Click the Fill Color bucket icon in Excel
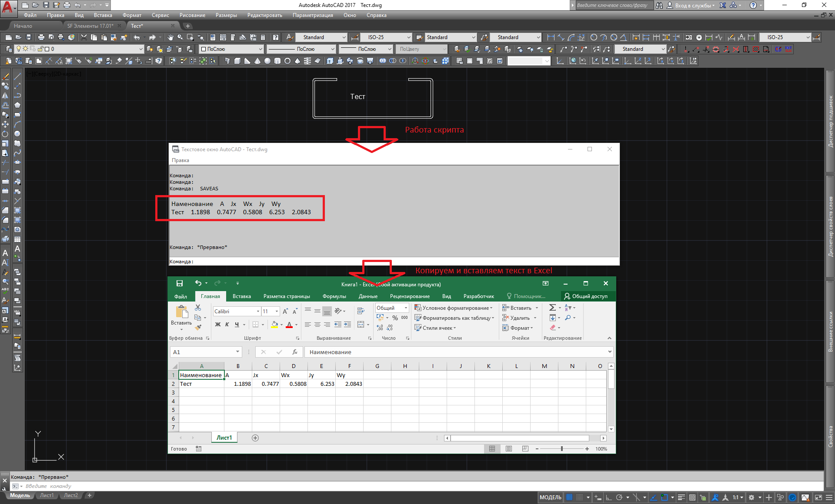835x504 pixels. [274, 325]
